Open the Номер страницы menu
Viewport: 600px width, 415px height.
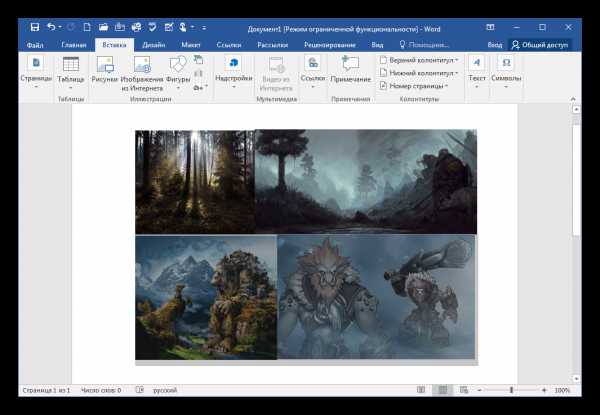[x=414, y=86]
